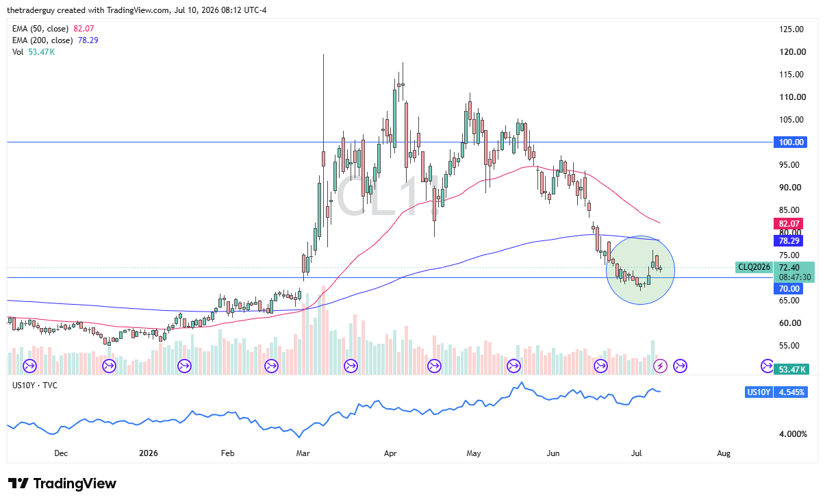The height and width of the screenshot is (504, 825).
Task: Click the 100.00 horizontal line price label
Action: coord(791,142)
